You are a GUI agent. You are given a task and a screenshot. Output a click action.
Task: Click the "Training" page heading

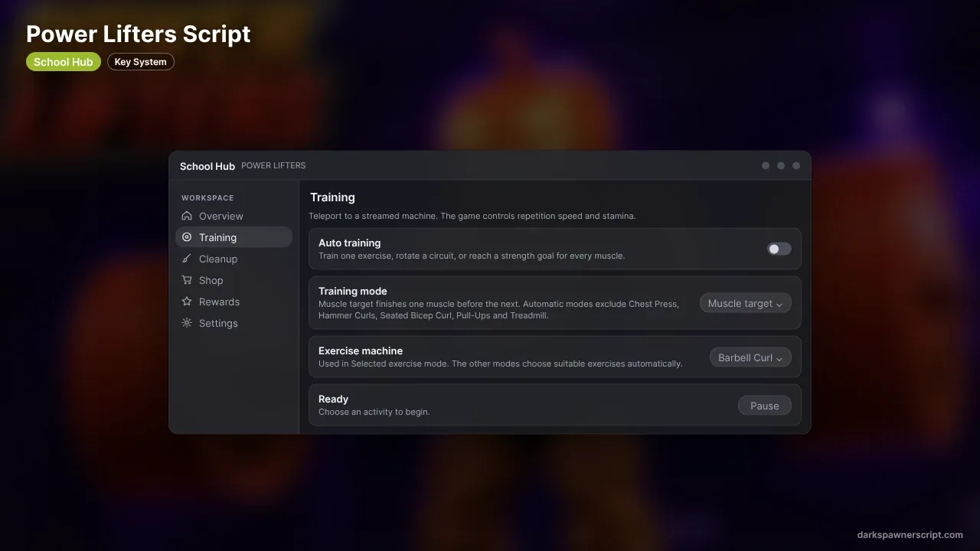pyautogui.click(x=332, y=197)
